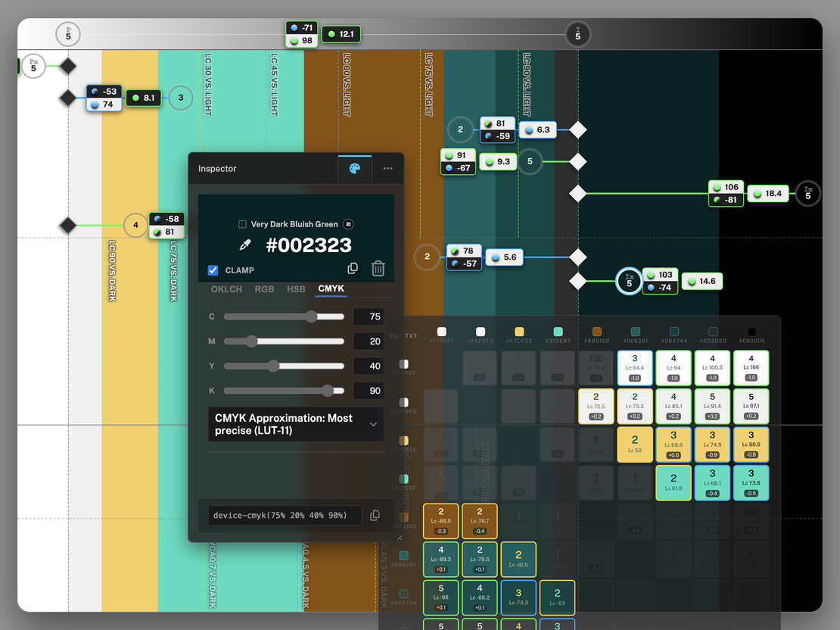Screen dimensions: 840x630
Task: Click the 12.1 contrast badge on the gradient bar
Action: click(341, 34)
